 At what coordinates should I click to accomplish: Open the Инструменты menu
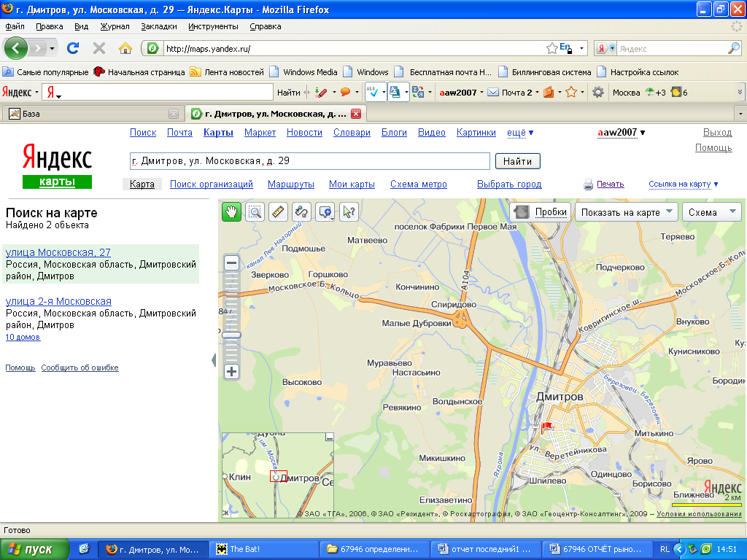tap(213, 26)
